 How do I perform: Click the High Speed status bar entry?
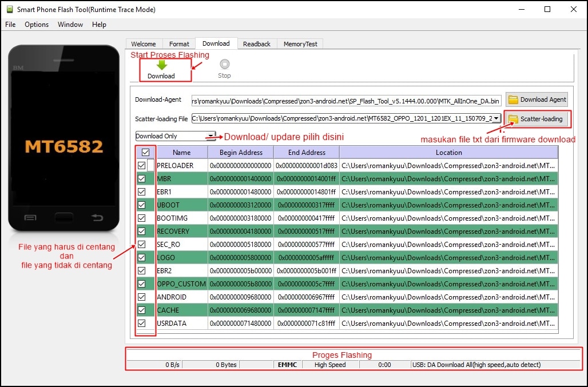click(x=331, y=365)
